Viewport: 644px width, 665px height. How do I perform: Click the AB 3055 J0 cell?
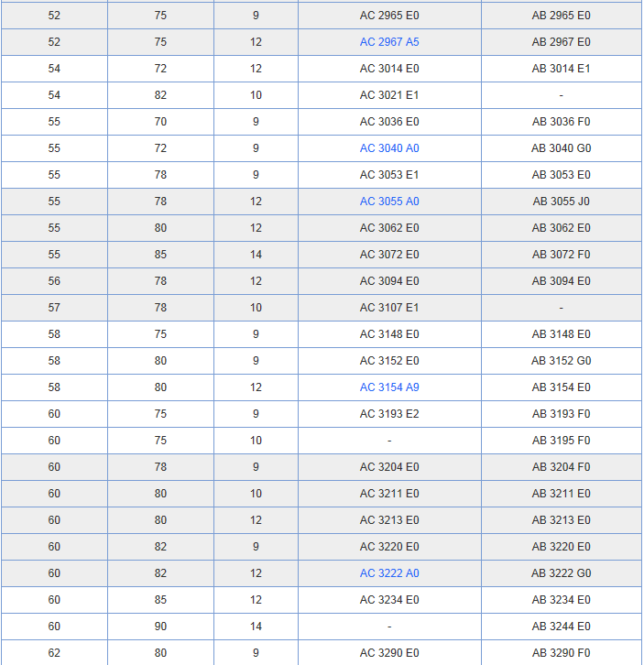[x=561, y=202]
